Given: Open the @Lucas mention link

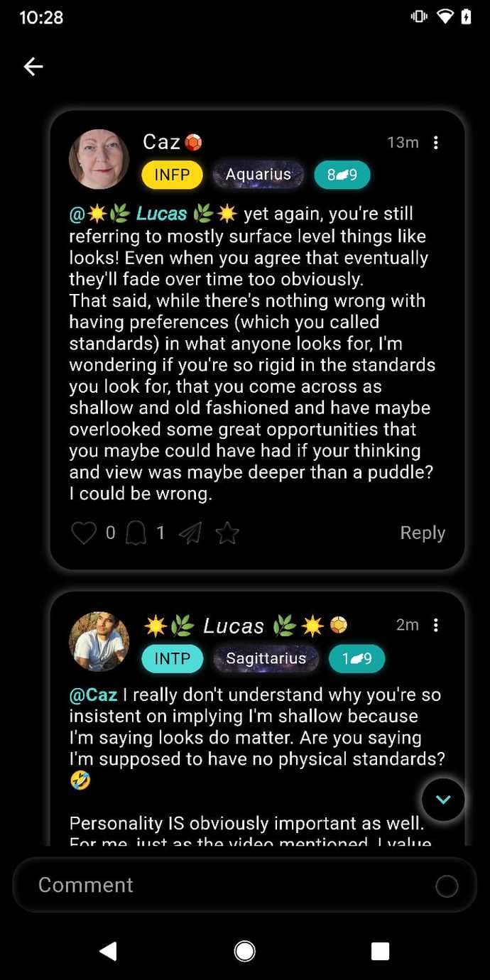Looking at the screenshot, I should (x=153, y=214).
